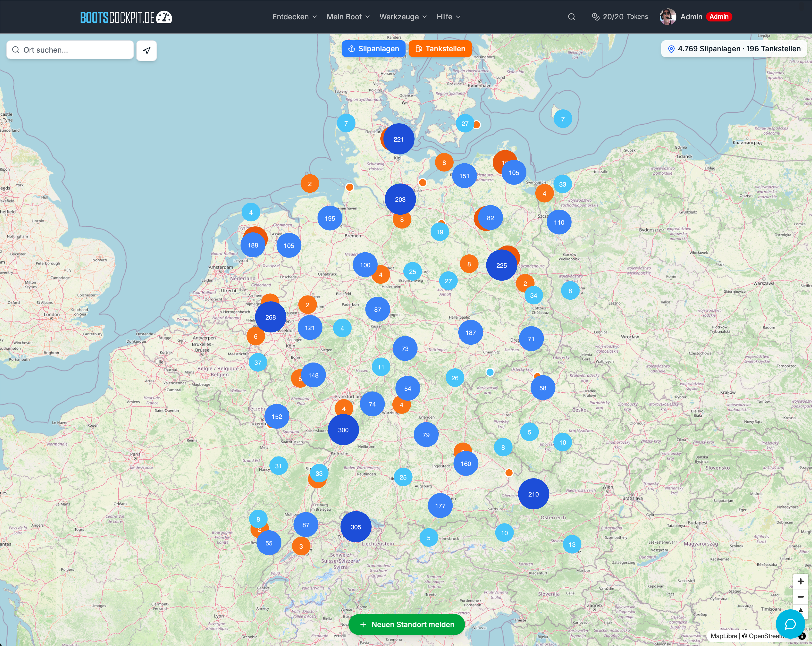The width and height of the screenshot is (812, 646).
Task: Click the Bootscockpit.de logo
Action: (126, 17)
